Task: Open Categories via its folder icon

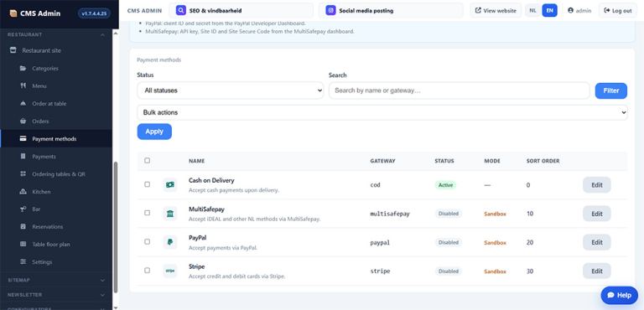Action: click(x=23, y=68)
